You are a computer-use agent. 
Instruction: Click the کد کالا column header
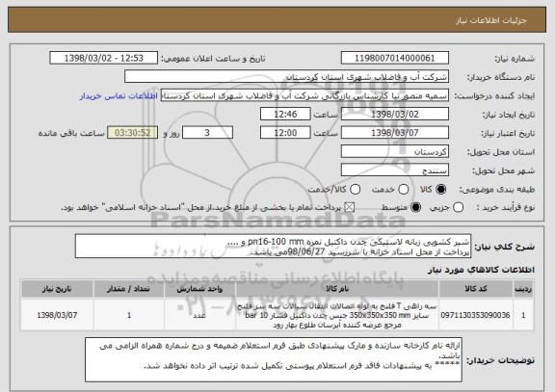tap(476, 289)
